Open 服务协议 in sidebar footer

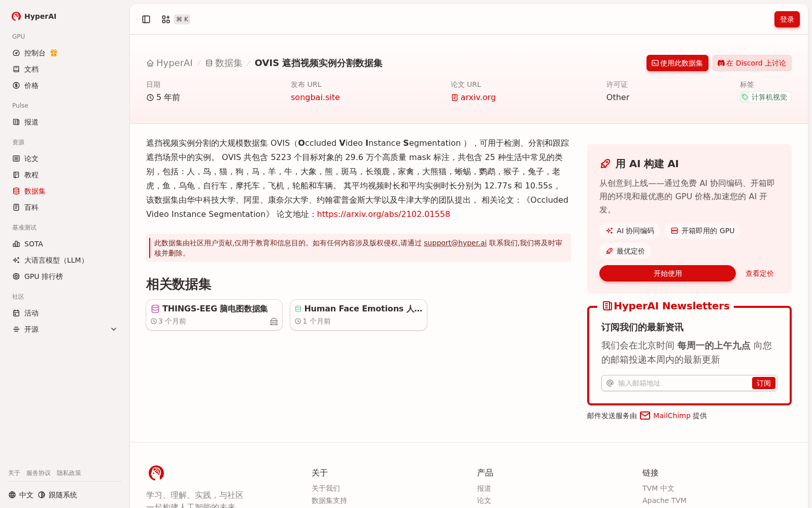coord(39,473)
